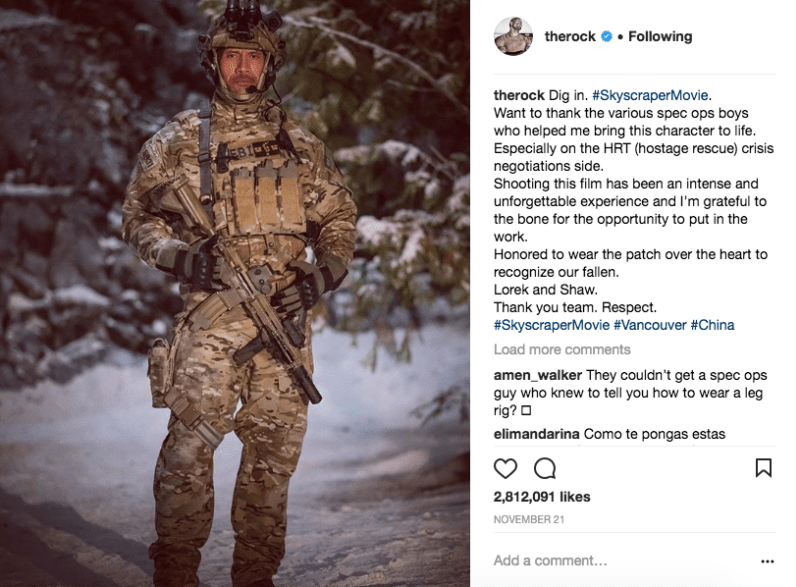The width and height of the screenshot is (796, 587).
Task: Open first #SkyscraperMovie hashtag
Action: click(x=650, y=95)
